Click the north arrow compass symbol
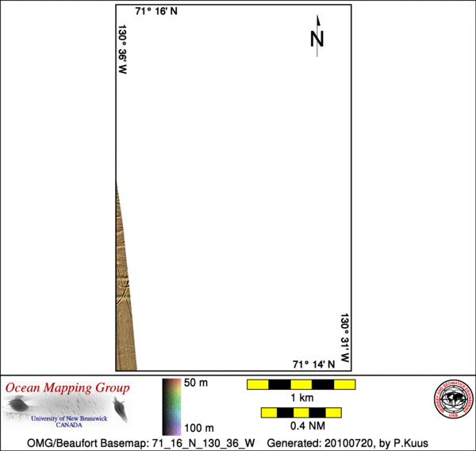Image resolution: width=476 pixels, height=451 pixels. (317, 37)
